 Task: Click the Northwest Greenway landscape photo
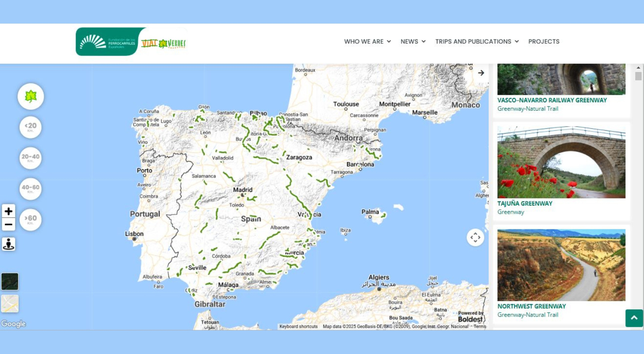[561, 265]
